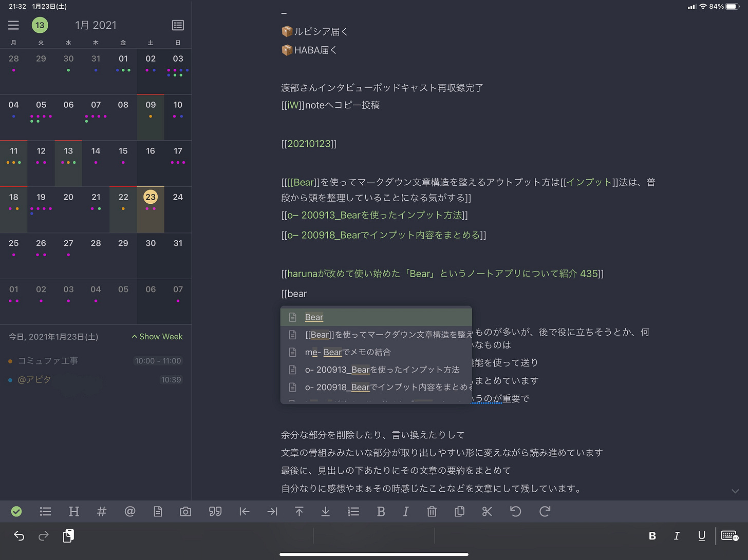Choose the [[Bear]]を使ってマークダウン suggestion
The width and height of the screenshot is (748, 560).
click(x=376, y=335)
